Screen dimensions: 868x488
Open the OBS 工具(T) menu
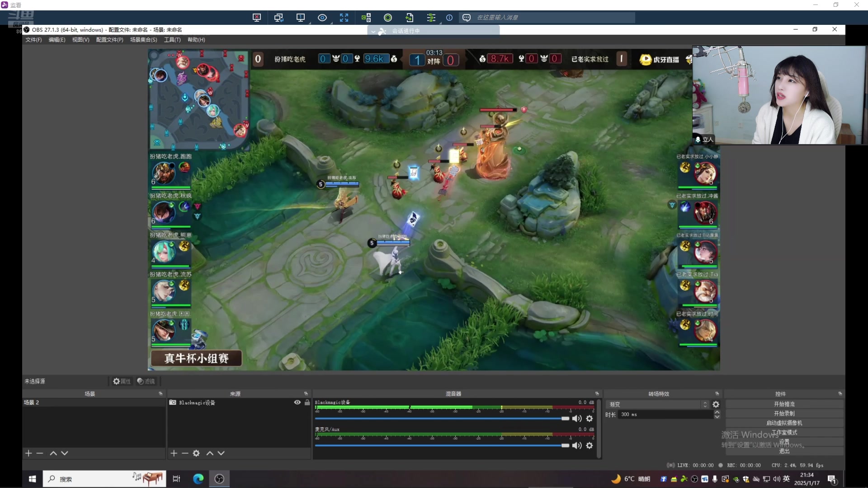pyautogui.click(x=172, y=40)
